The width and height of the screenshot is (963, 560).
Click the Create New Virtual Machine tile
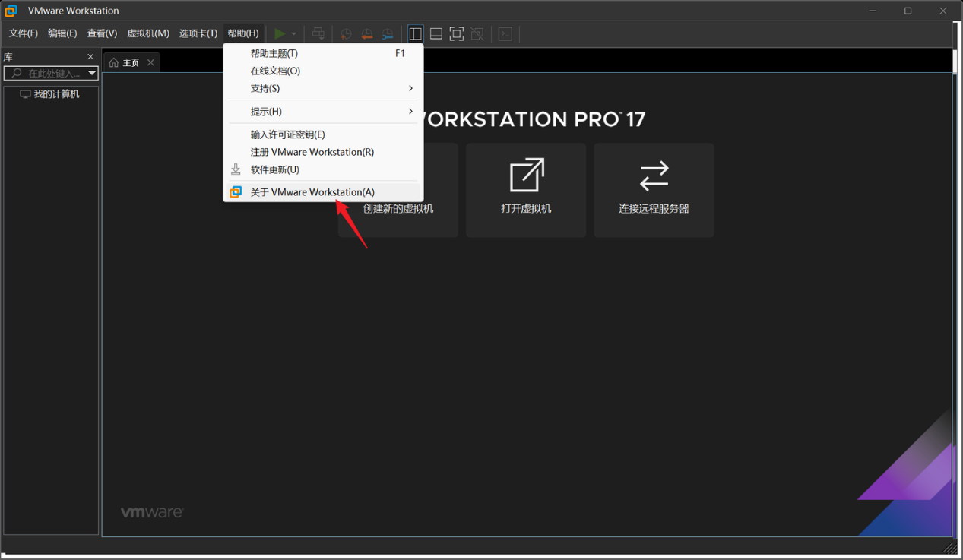point(398,190)
